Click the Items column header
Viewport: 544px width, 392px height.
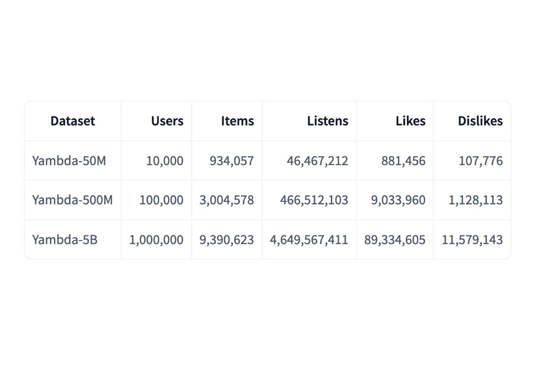237,121
